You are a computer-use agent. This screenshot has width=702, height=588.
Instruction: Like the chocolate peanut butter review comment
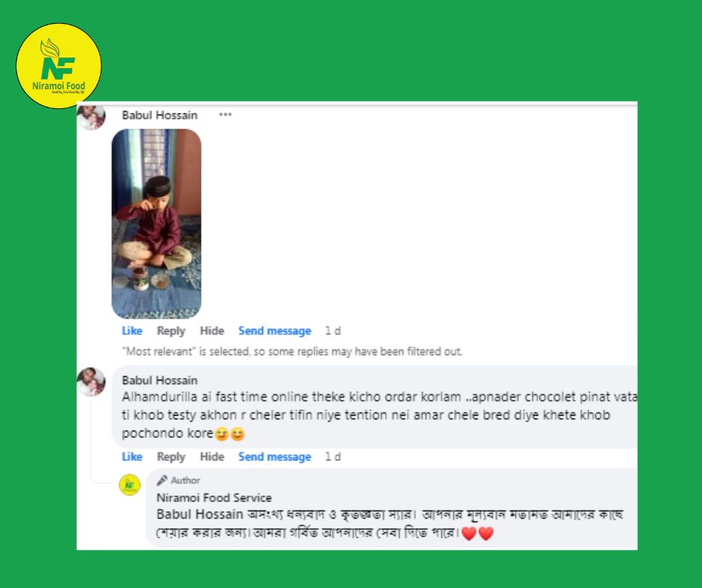tap(132, 457)
